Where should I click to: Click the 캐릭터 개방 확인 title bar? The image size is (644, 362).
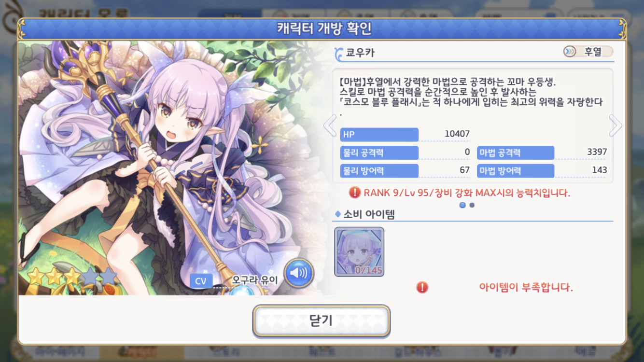click(x=322, y=28)
